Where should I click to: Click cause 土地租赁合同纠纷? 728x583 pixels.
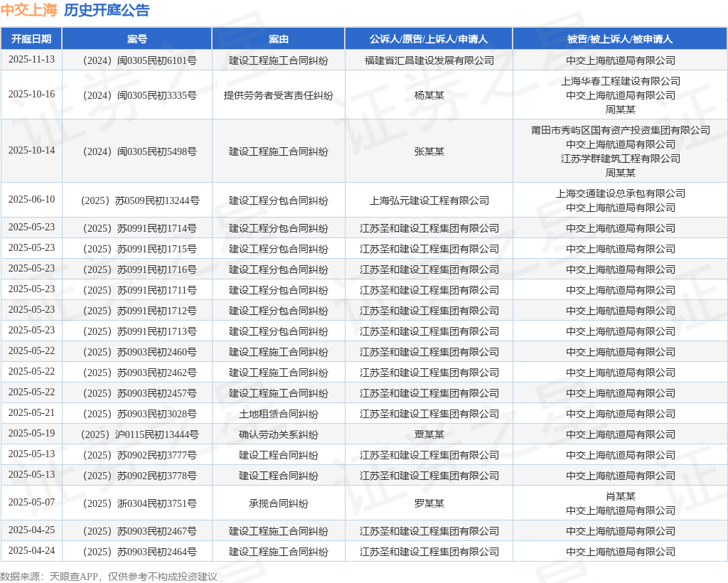point(278,414)
